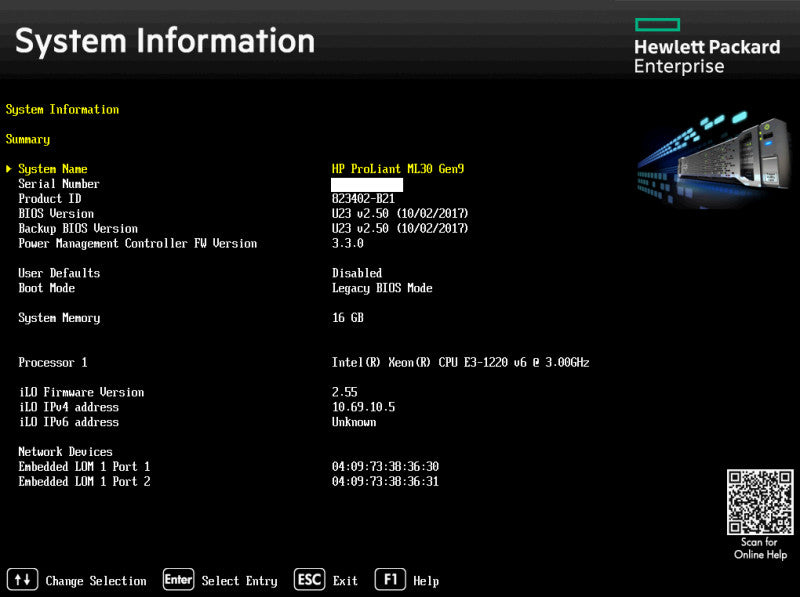The height and width of the screenshot is (597, 800).
Task: Click the Unknown IPv6 value
Action: [354, 422]
